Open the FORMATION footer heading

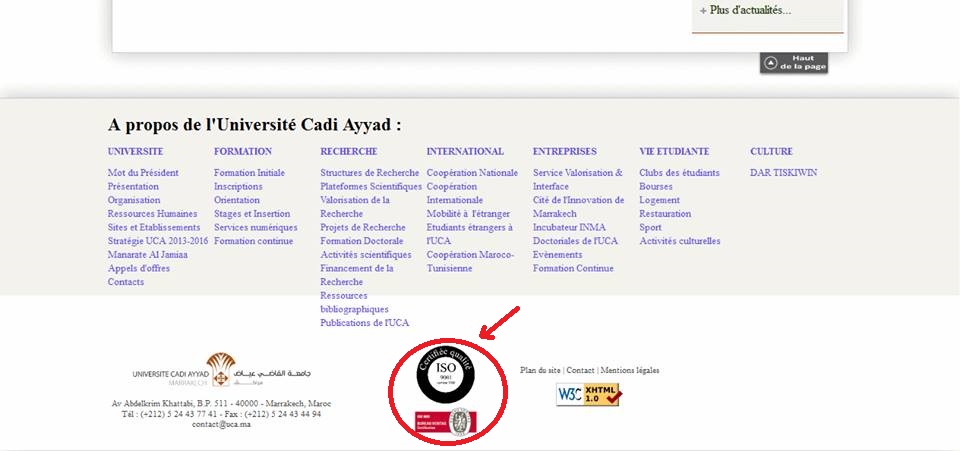242,151
